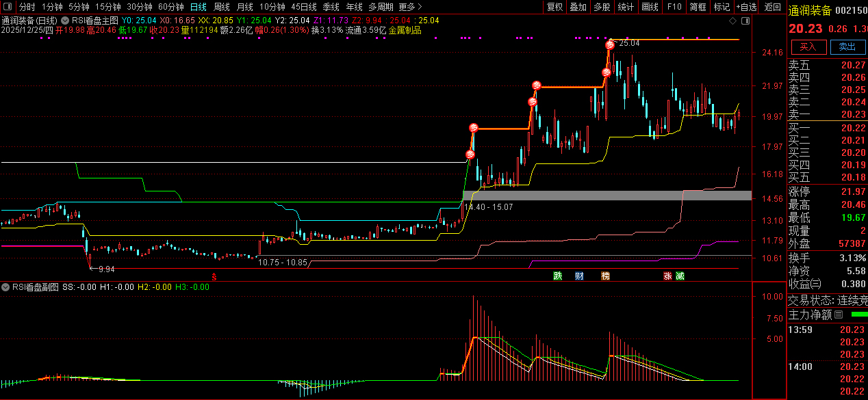Click the red 买入 buy button
Viewport: 868px width, 400px height.
coord(808,46)
